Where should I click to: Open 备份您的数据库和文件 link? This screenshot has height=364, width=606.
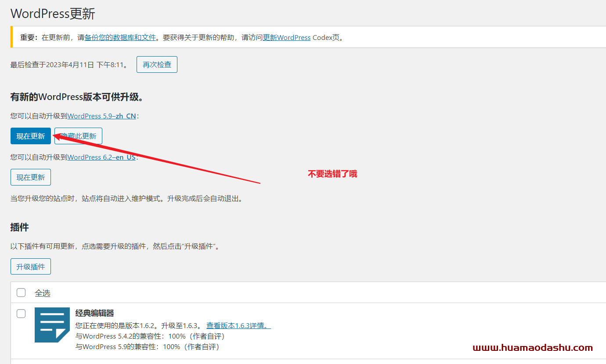click(120, 38)
